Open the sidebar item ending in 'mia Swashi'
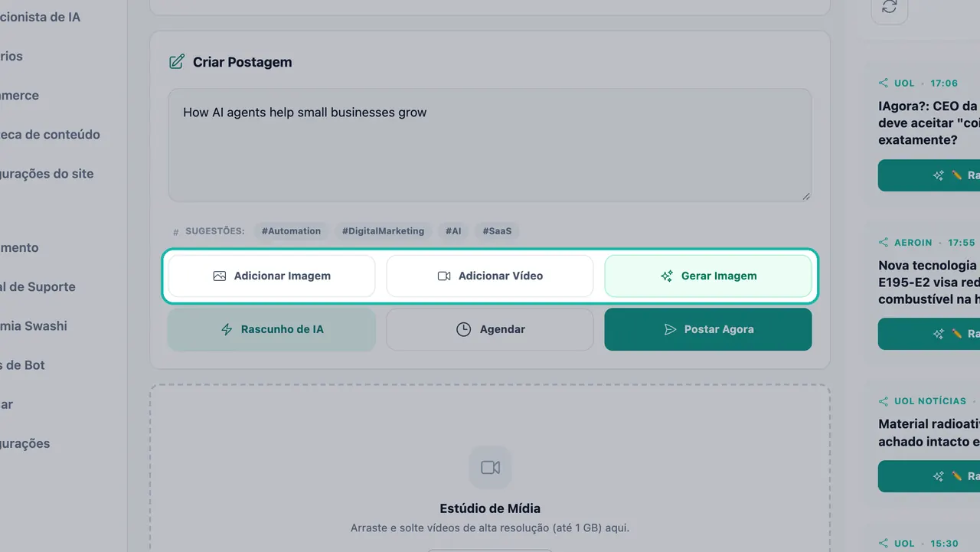Viewport: 980px width, 552px height. pyautogui.click(x=34, y=326)
